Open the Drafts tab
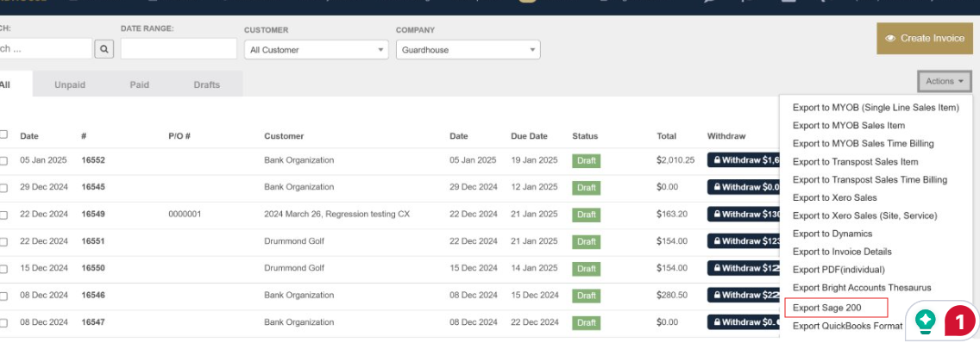Screen dimensions: 980x343 coord(207,84)
